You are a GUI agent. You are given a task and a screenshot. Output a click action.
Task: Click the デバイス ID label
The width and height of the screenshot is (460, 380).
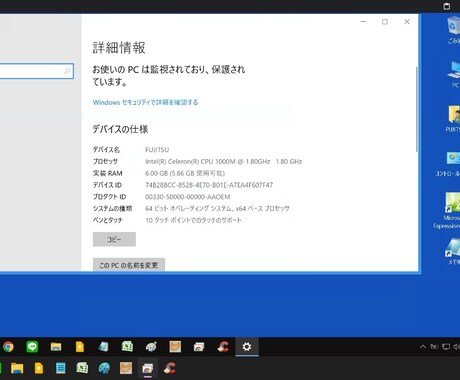coord(107,185)
